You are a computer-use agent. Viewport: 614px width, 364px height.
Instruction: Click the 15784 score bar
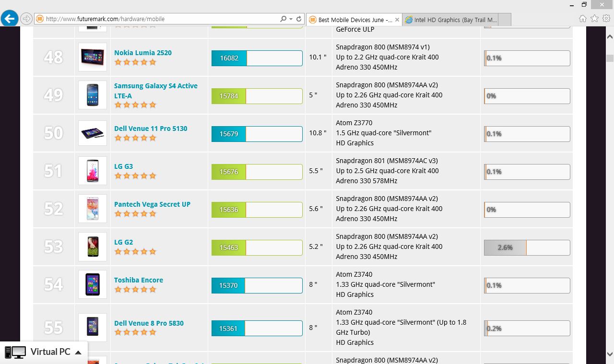(257, 96)
